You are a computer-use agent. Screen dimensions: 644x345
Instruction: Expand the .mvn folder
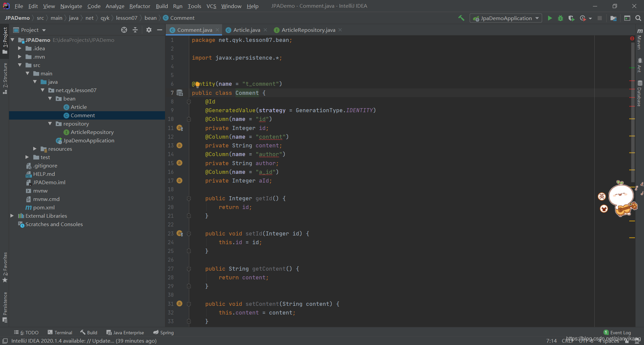point(20,57)
